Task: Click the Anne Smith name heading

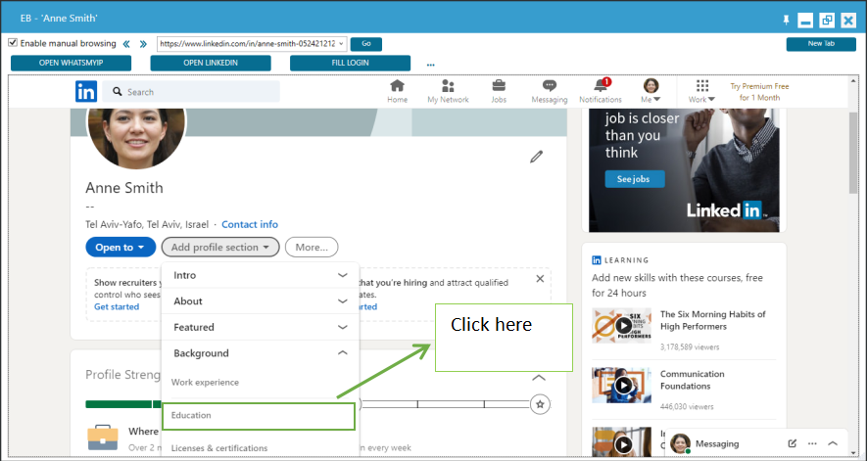Action: [124, 188]
